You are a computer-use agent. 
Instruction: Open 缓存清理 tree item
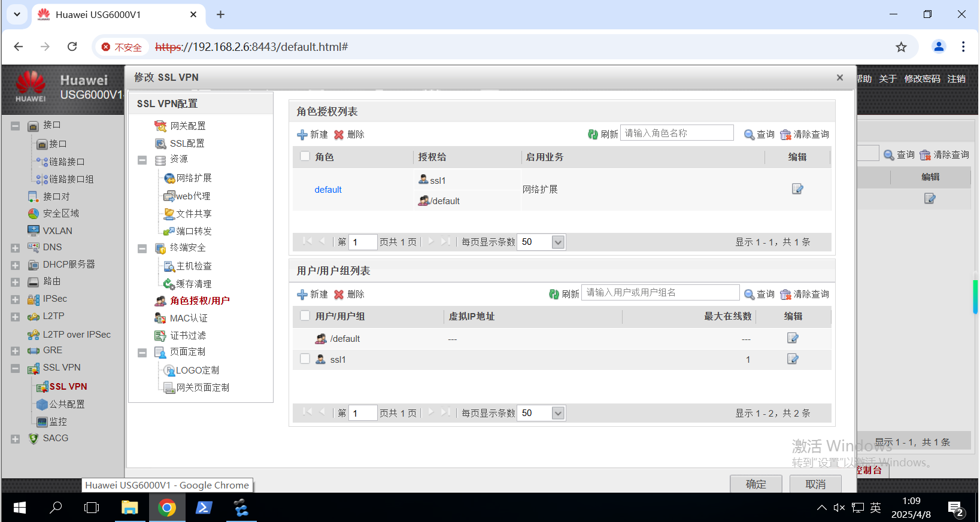click(188, 284)
